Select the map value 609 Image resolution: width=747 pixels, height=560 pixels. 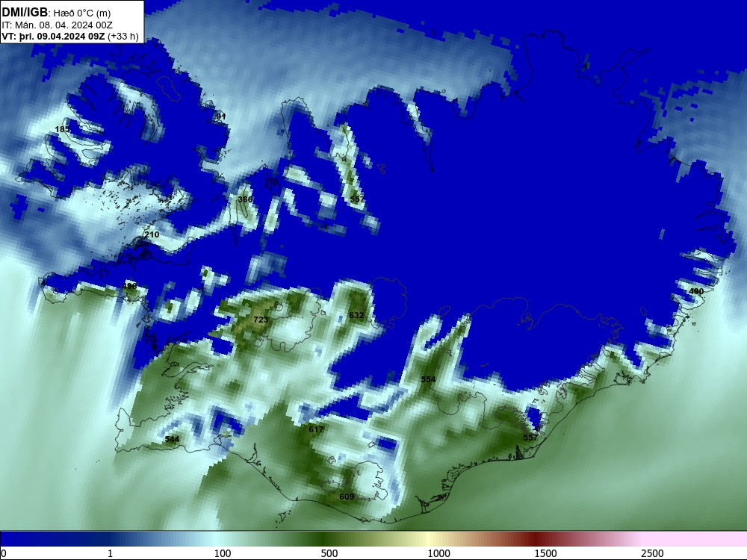click(347, 497)
